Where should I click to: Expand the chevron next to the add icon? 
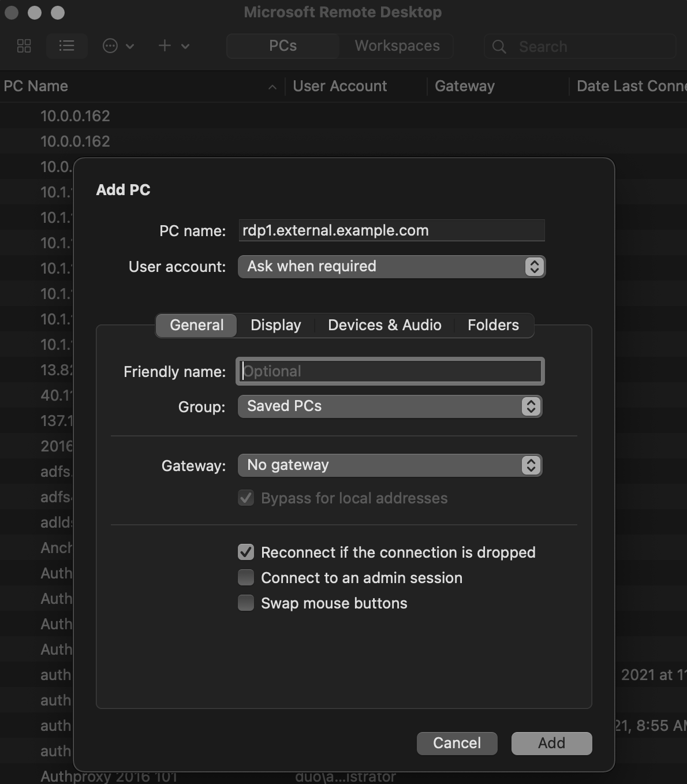184,46
